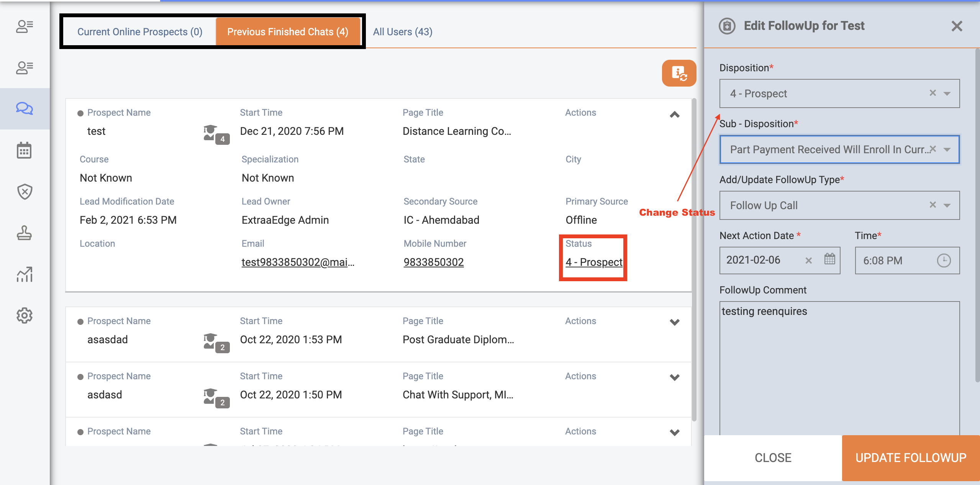
Task: Click the Primary Source value Offline
Action: (x=581, y=220)
